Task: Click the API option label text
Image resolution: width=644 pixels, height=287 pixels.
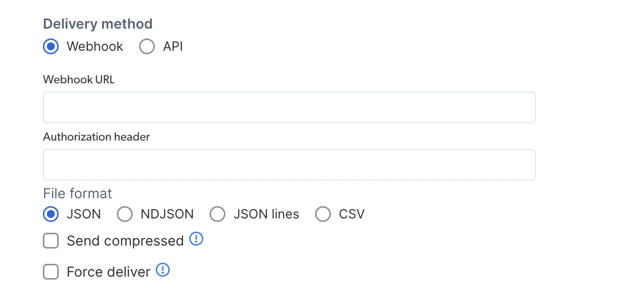Action: click(x=173, y=47)
